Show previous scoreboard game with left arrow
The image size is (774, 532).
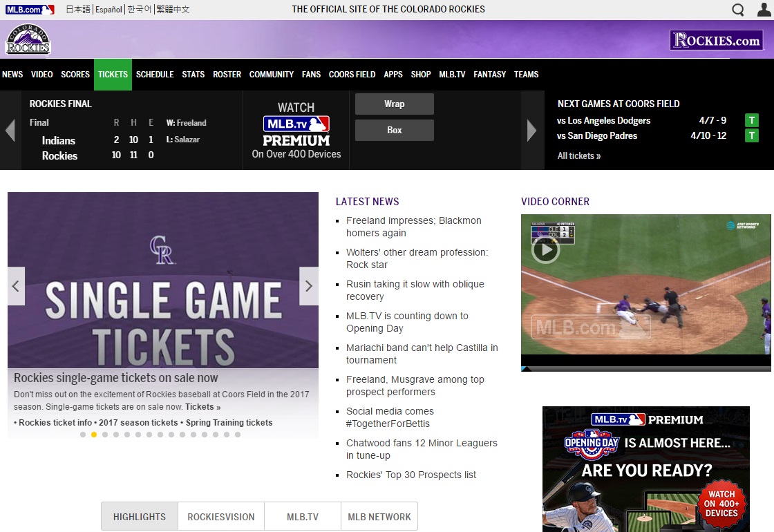pos(10,131)
